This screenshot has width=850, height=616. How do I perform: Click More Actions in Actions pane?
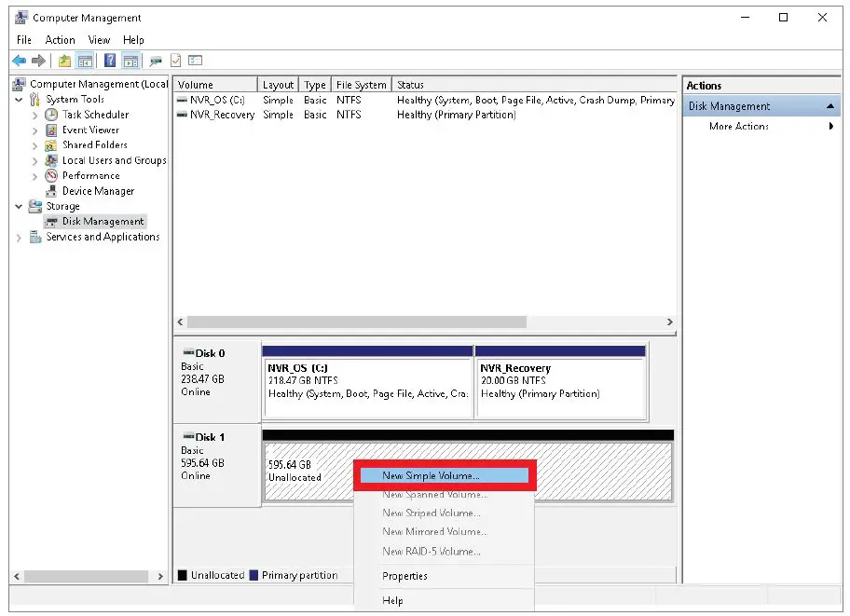coord(738,126)
